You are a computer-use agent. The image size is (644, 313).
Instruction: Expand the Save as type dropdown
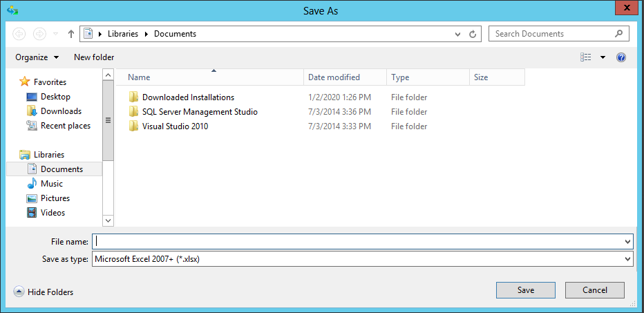click(627, 259)
